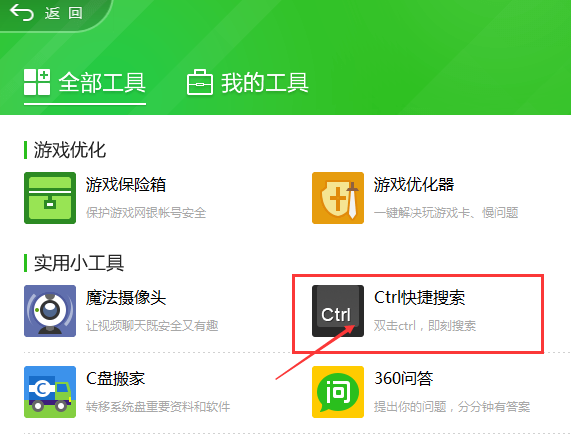571x441 pixels.
Task: Switch to the 我的工具 tab
Action: tap(248, 83)
